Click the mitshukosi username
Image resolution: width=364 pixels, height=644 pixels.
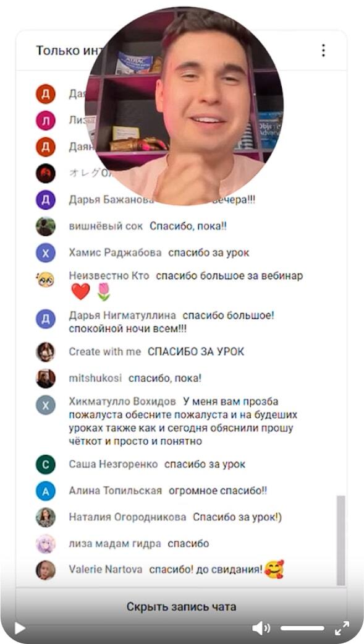[x=95, y=378]
